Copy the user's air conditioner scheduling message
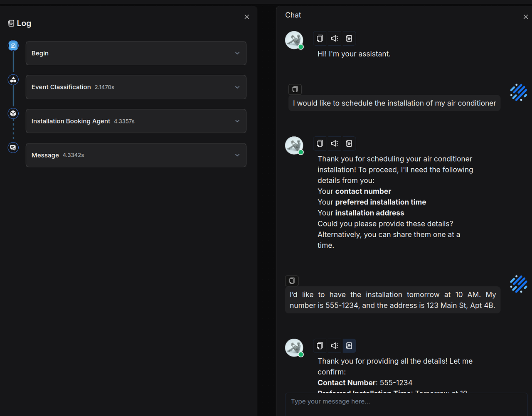This screenshot has width=532, height=416. tap(295, 89)
